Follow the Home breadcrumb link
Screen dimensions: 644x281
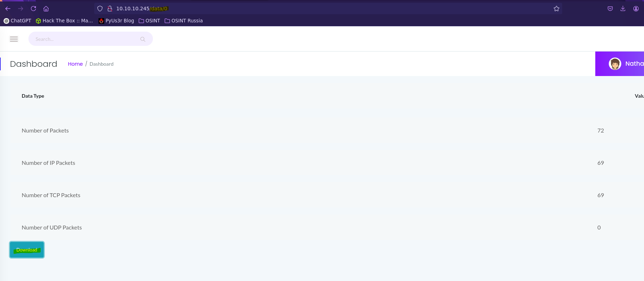click(x=75, y=64)
